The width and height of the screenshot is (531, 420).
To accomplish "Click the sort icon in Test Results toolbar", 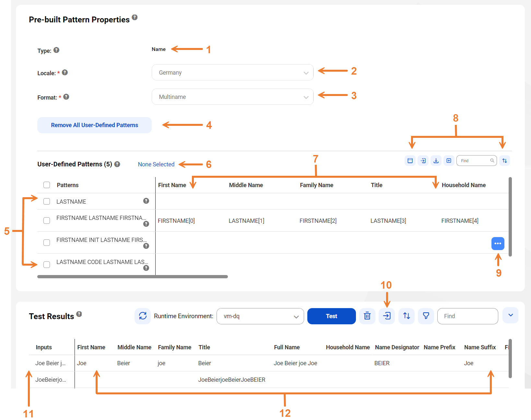I will [x=407, y=316].
